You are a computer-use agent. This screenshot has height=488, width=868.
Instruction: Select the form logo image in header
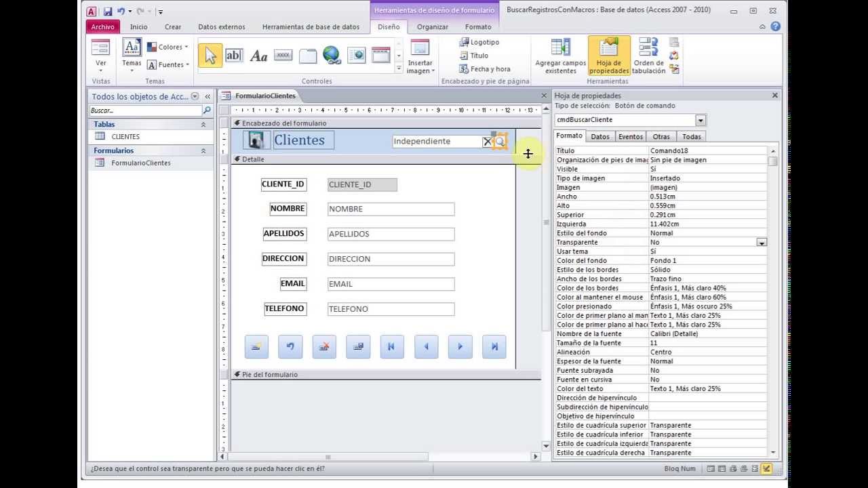click(x=256, y=140)
